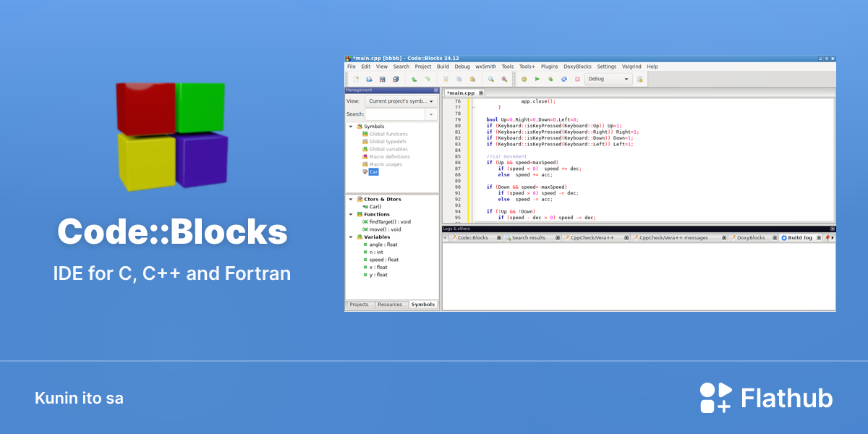Image resolution: width=868 pixels, height=434 pixels.
Task: Open the Settings menu
Action: 606,67
